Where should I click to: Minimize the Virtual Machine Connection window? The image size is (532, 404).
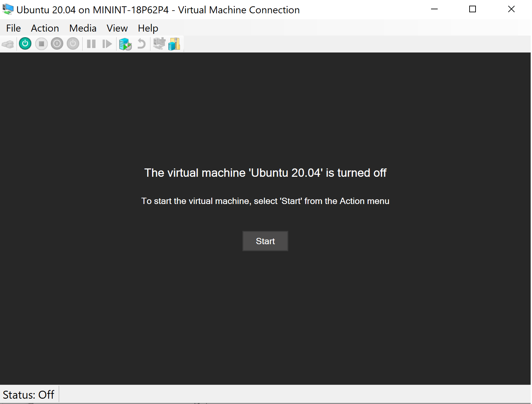coord(434,9)
